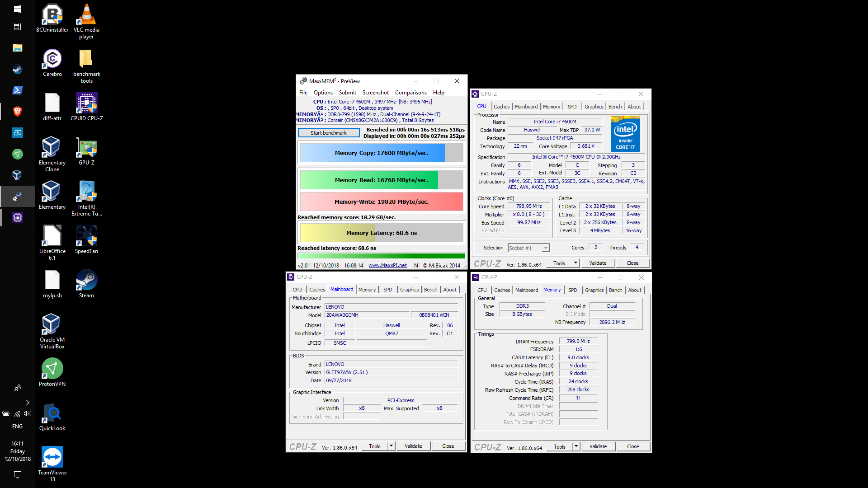Click Close button in CPU-Z Mainboard window
Image resolution: width=868 pixels, height=488 pixels.
pos(448,446)
